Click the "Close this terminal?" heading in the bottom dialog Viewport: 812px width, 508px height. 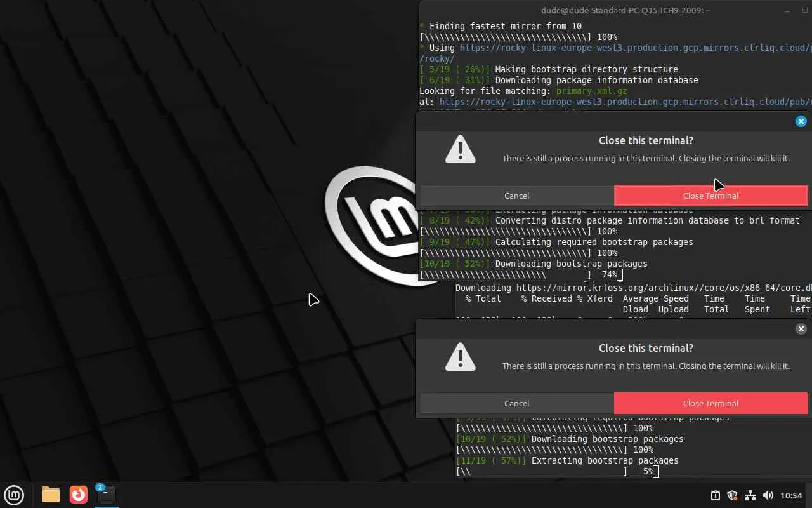click(x=646, y=348)
